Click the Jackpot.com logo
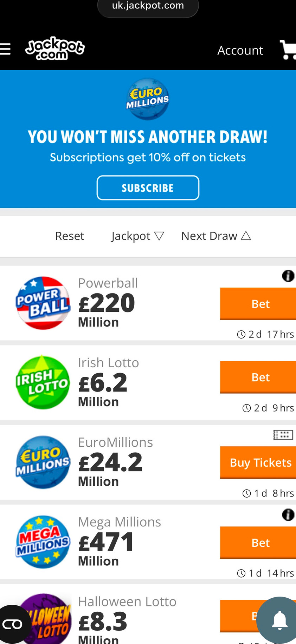The width and height of the screenshot is (296, 644). (55, 48)
